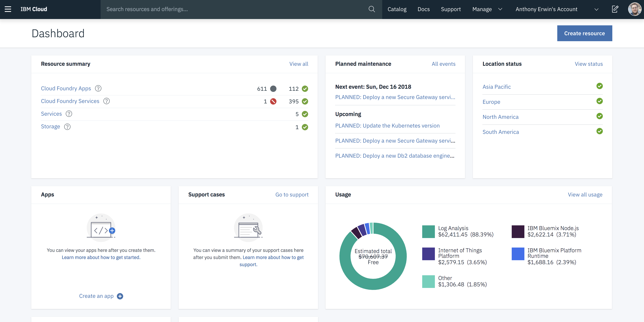Click the Other light green swatch

[429, 282]
